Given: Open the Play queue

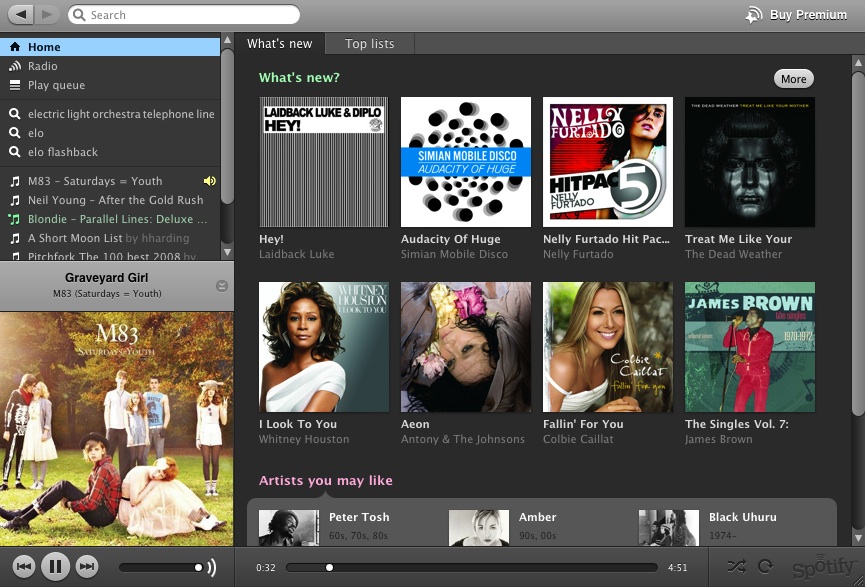Looking at the screenshot, I should coord(56,85).
